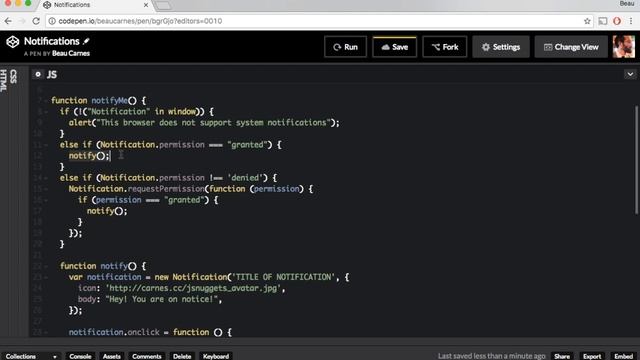Open the Embed pen dialog
The width and height of the screenshot is (640, 360).
point(623,356)
